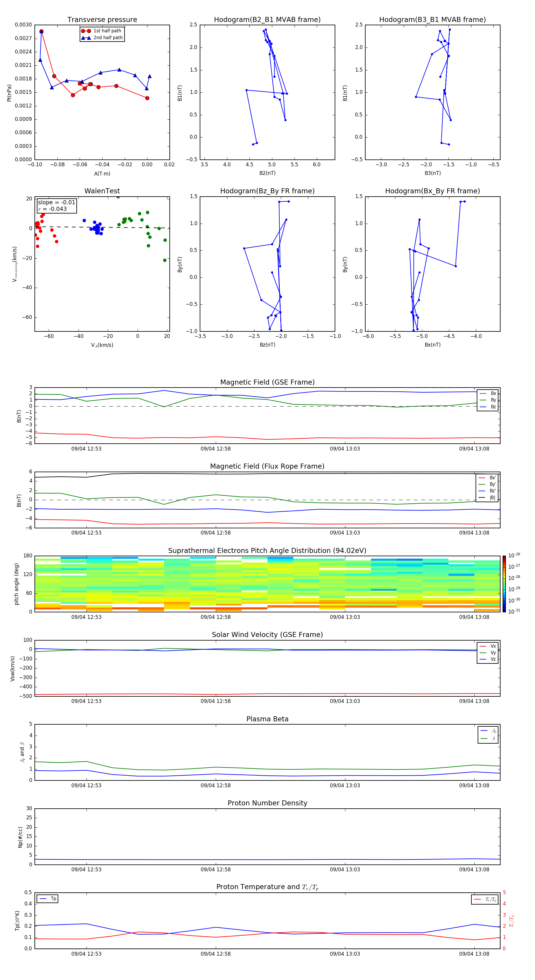Click 'Pt(nPa)' y-axis label
Screen dimensions: 535x980
[9, 93]
